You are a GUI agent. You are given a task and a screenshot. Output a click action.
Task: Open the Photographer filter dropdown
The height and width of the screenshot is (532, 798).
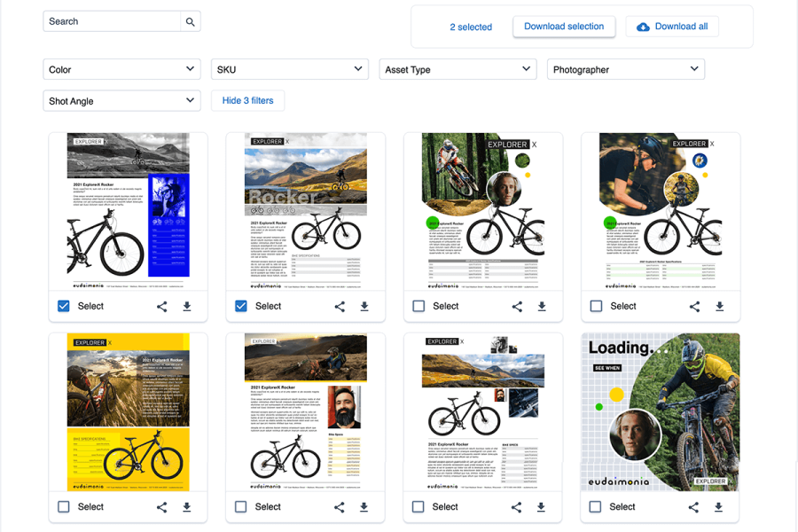pyautogui.click(x=625, y=69)
